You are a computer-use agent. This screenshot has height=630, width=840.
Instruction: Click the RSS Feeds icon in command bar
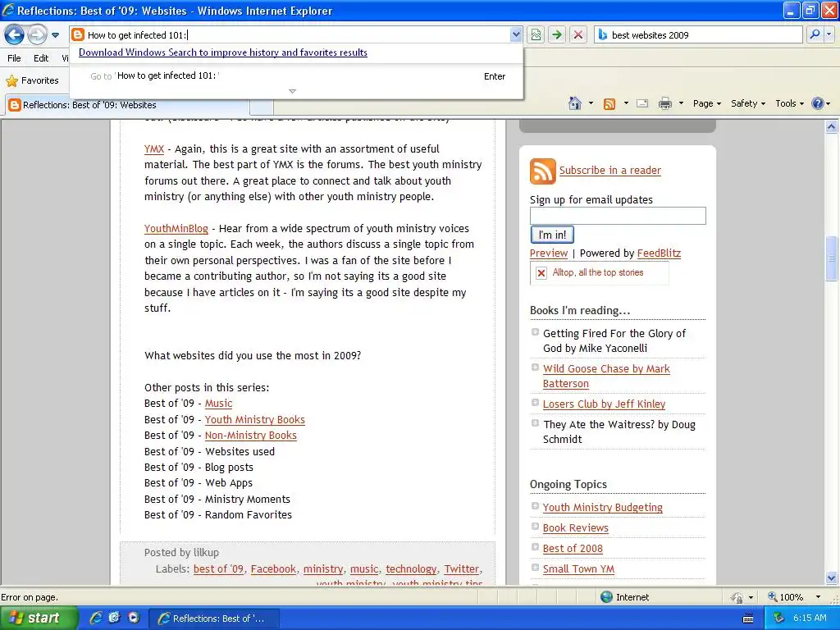[609, 104]
